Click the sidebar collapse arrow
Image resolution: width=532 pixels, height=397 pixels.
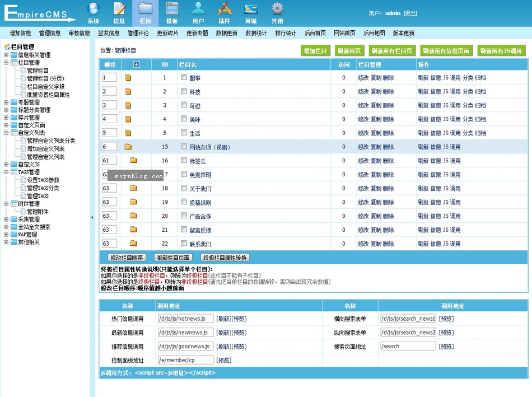tap(92, 217)
